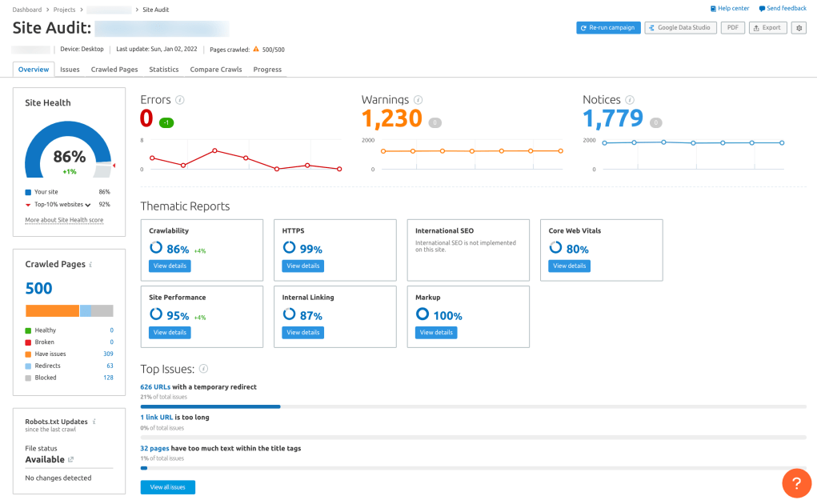Viewport: 817px width, 504px height.
Task: Click the Robots.txt Updates info icon
Action: [x=94, y=421]
